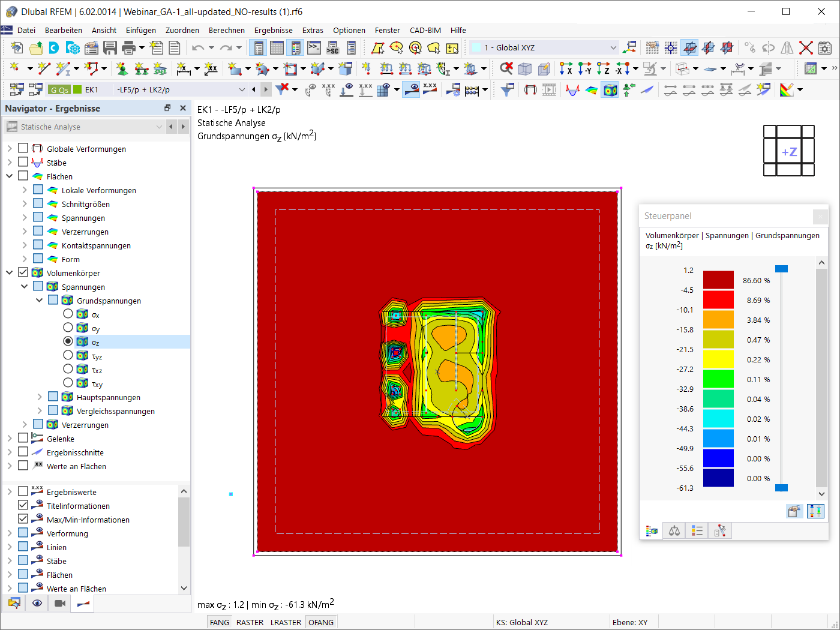Click the open model folder icon
The height and width of the screenshot is (630, 840).
pos(36,48)
